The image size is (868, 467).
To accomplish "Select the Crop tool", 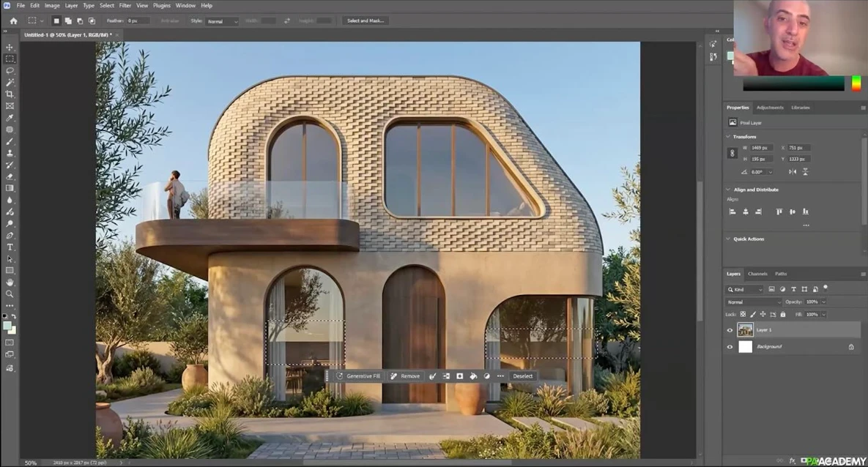I will coord(10,94).
